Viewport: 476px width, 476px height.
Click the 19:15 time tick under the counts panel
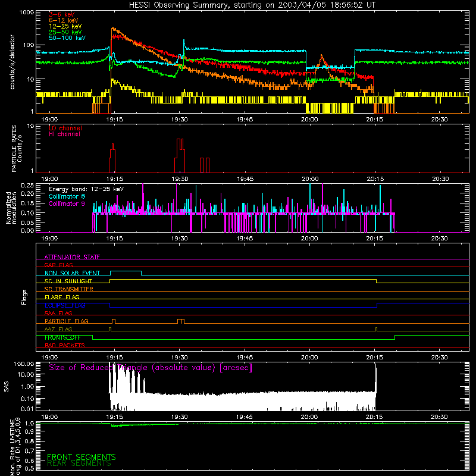(x=114, y=120)
